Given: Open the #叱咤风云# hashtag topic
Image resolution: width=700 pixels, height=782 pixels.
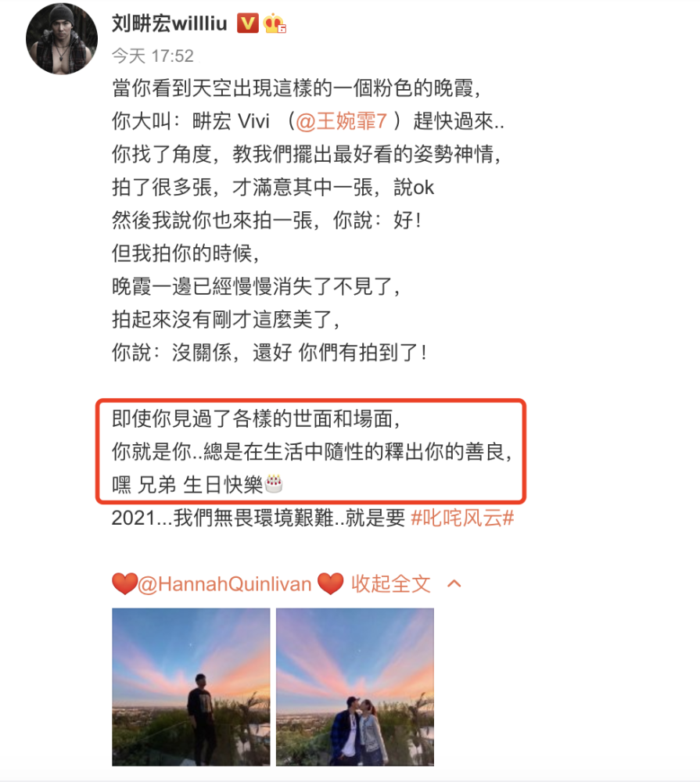Looking at the screenshot, I should point(462,518).
